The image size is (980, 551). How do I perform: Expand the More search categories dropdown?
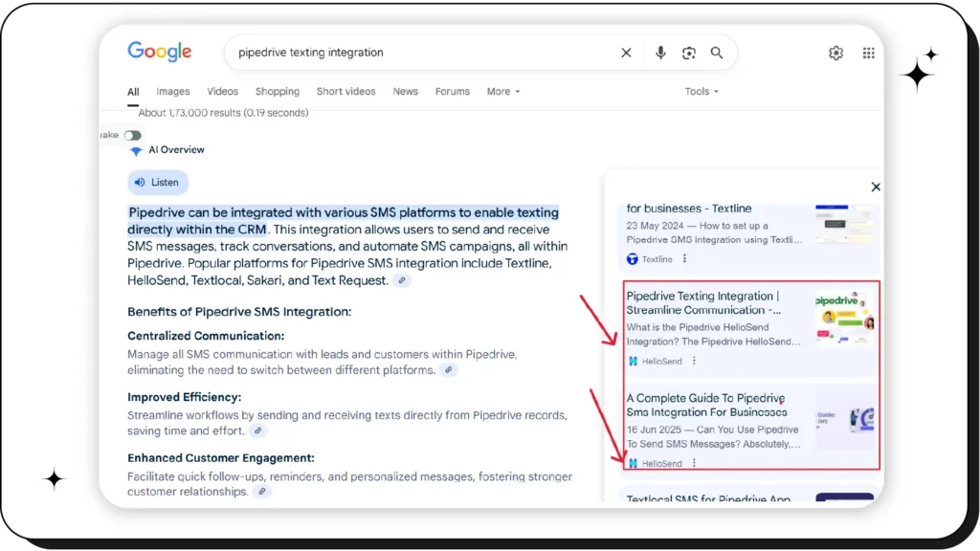point(503,91)
